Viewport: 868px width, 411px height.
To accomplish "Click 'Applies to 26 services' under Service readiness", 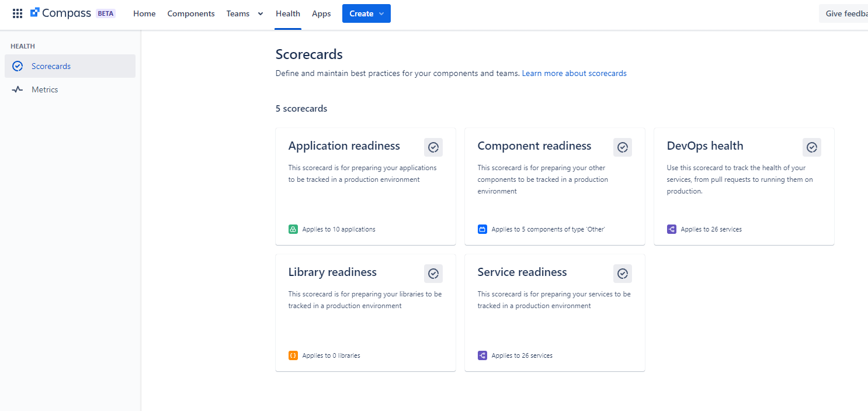I will click(522, 355).
